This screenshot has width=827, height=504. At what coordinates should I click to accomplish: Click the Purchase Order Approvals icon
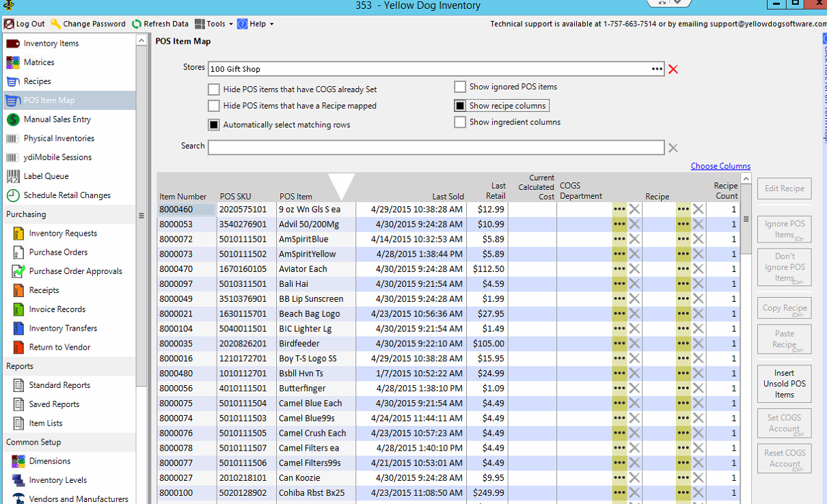18,271
